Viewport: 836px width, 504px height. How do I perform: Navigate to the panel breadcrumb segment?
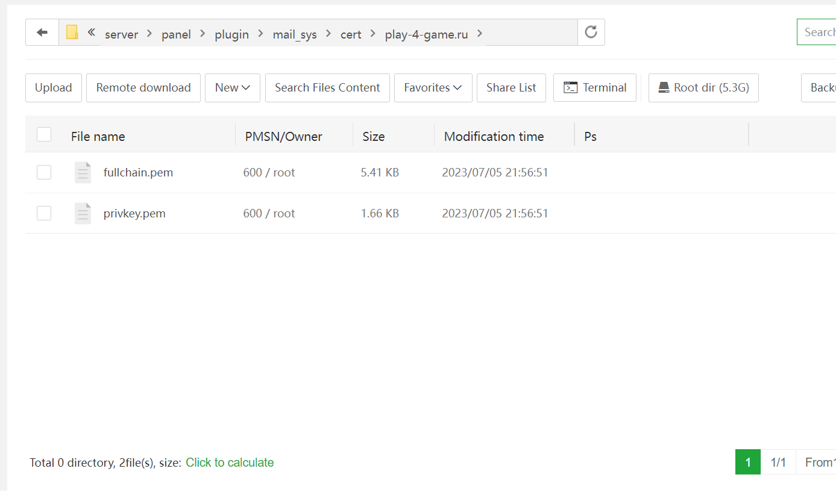(176, 34)
